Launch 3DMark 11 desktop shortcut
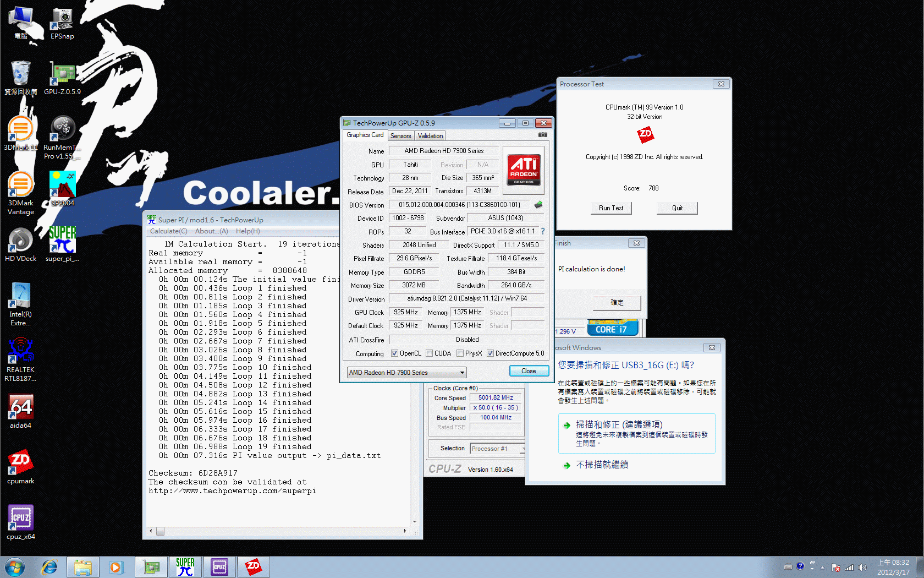The height and width of the screenshot is (578, 924). [21, 134]
